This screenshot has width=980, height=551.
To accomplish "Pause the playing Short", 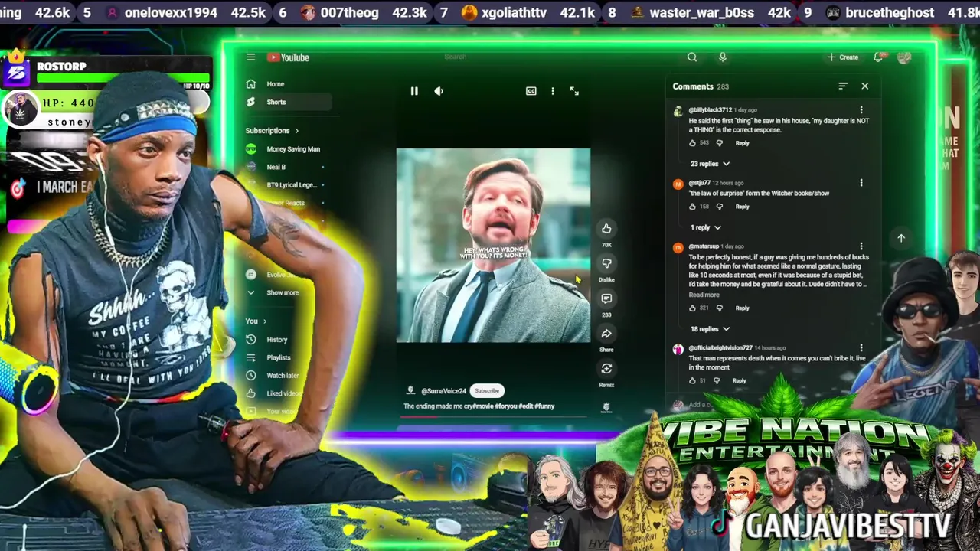I will (414, 91).
